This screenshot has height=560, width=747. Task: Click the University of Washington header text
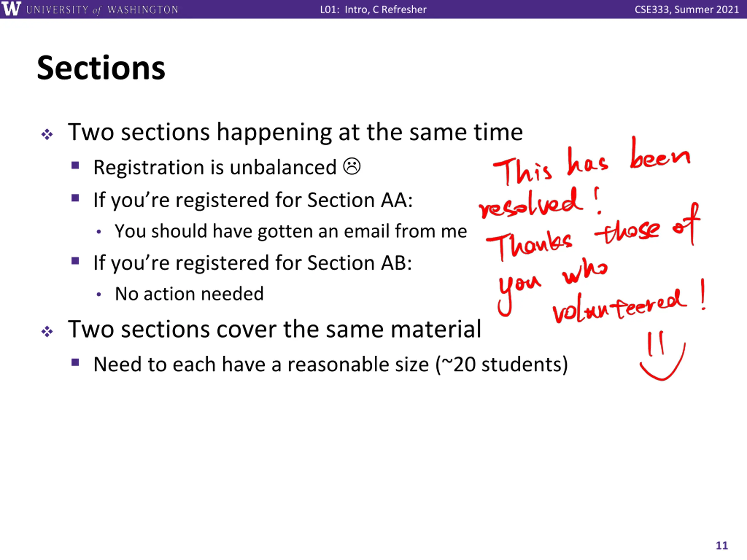(x=102, y=10)
